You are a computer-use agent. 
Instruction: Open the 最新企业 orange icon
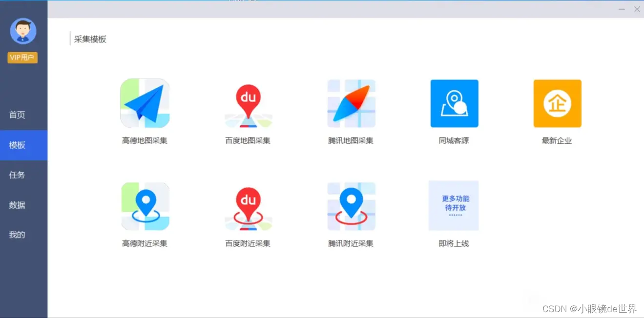pos(558,103)
